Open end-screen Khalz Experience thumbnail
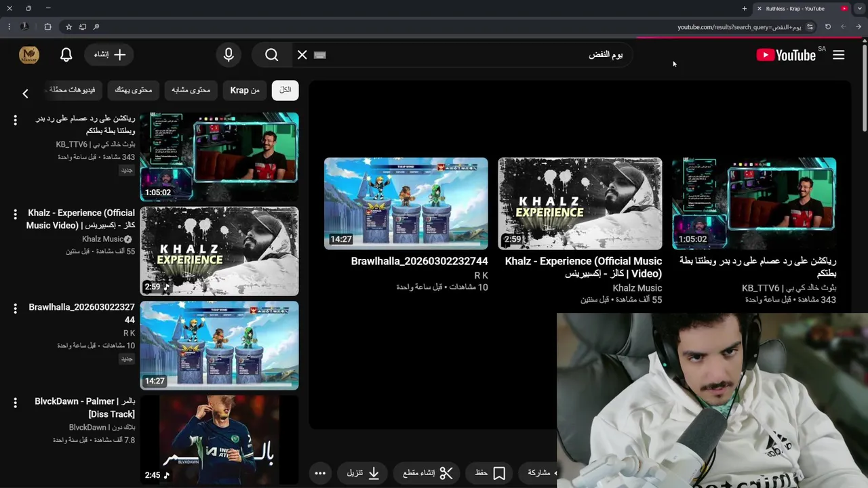 pos(580,203)
